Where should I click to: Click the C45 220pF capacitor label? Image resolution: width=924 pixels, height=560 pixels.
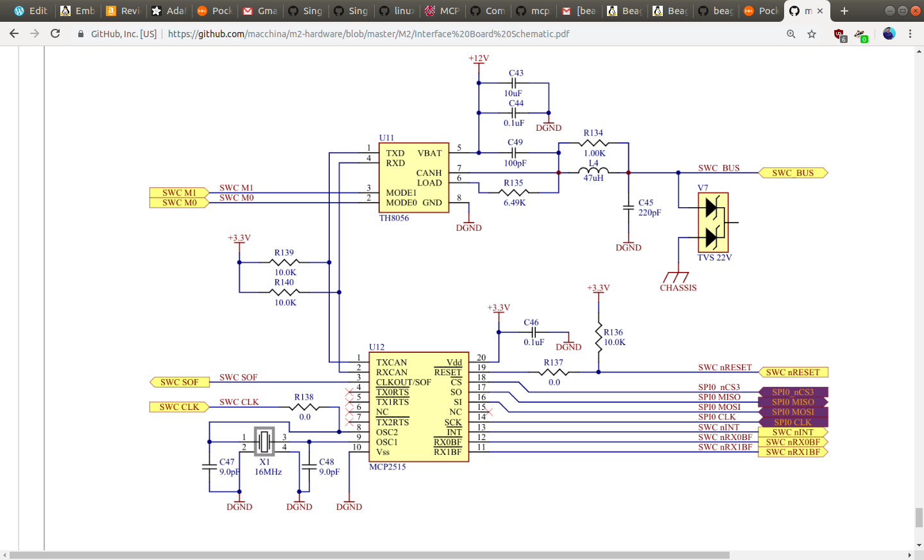coord(649,207)
